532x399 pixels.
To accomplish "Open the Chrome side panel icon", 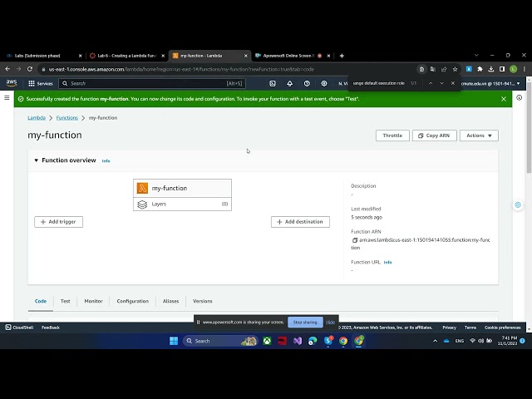I will [x=502, y=69].
